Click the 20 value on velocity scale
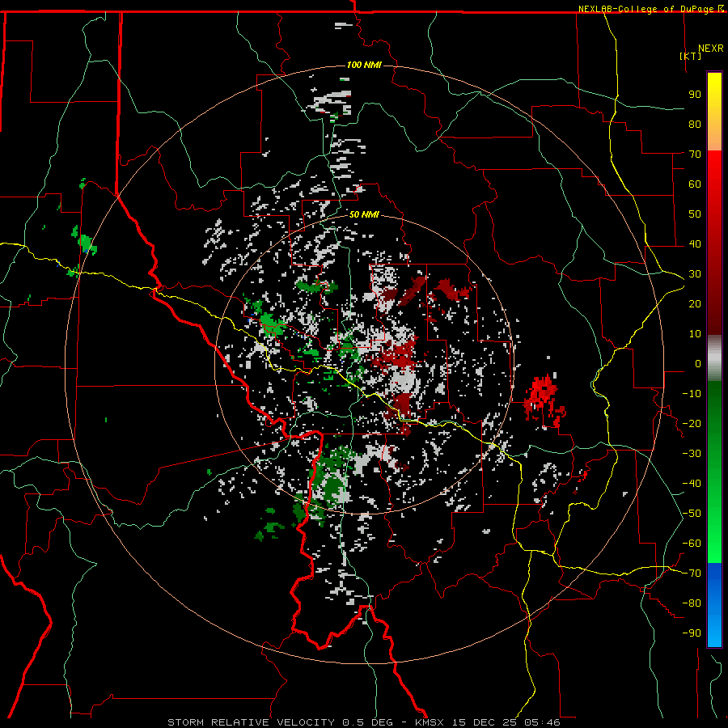 coord(695,304)
